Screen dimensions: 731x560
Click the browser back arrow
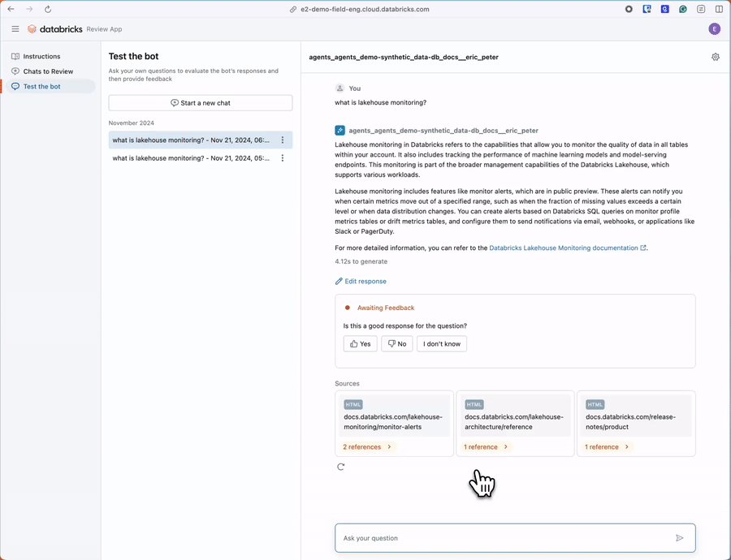click(x=11, y=9)
